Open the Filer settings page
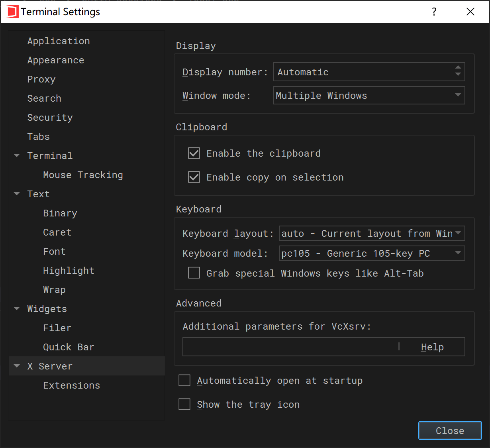The width and height of the screenshot is (490, 448). click(x=57, y=328)
